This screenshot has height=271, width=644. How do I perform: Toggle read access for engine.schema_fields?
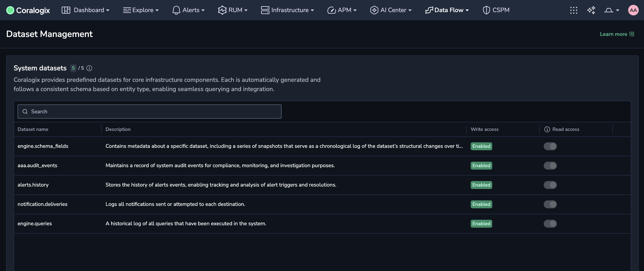pyautogui.click(x=550, y=146)
